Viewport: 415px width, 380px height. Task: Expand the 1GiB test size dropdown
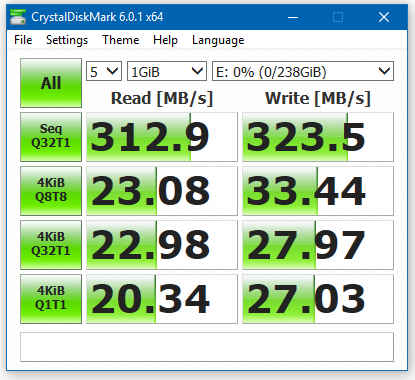(x=167, y=71)
